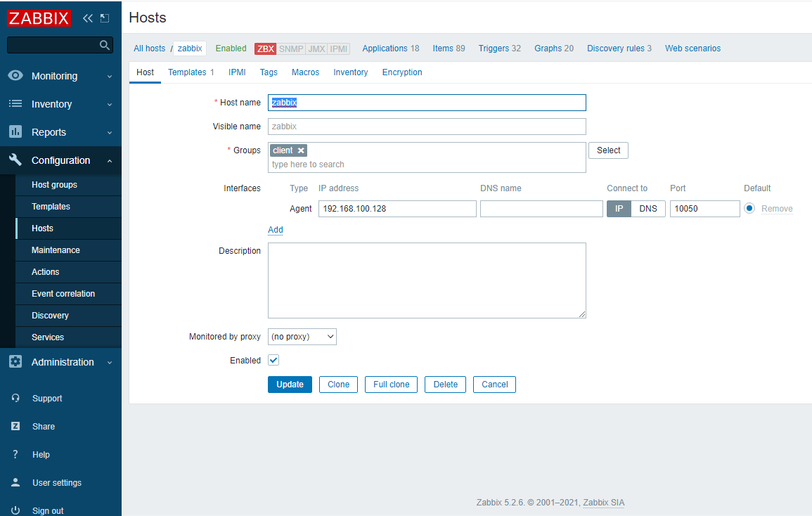Open the Tags tab
Screen dimensions: 812x516
[269, 72]
